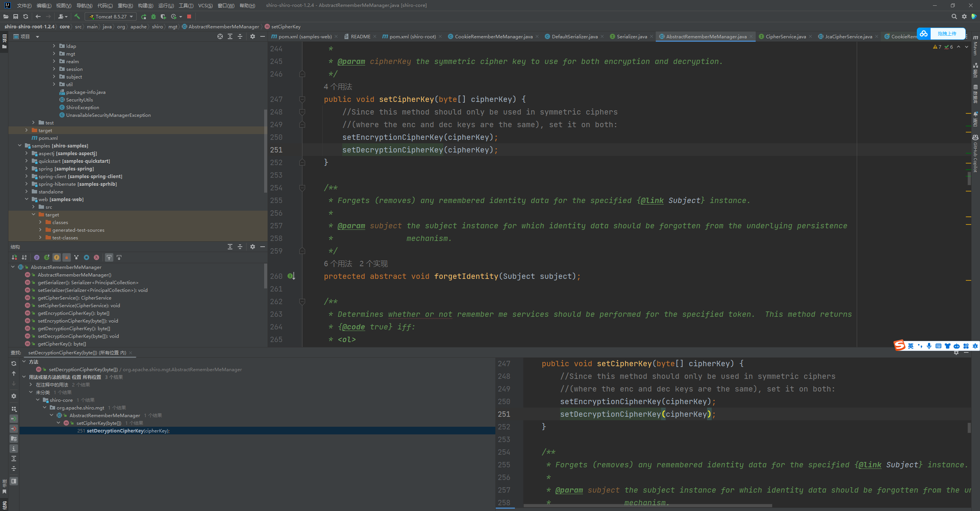Viewport: 980px width, 511px height.
Task: Click the warnings indicator with 7 warnings
Action: 938,47
